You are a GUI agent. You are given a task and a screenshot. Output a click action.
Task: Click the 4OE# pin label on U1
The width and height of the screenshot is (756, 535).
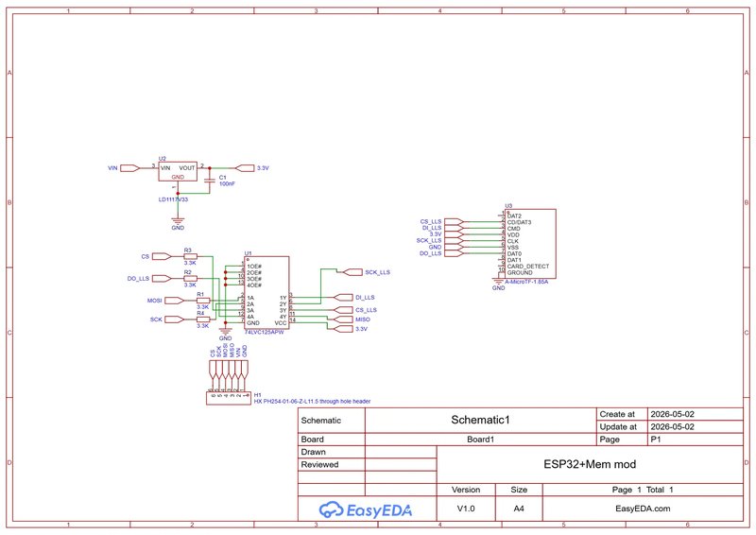(x=254, y=285)
